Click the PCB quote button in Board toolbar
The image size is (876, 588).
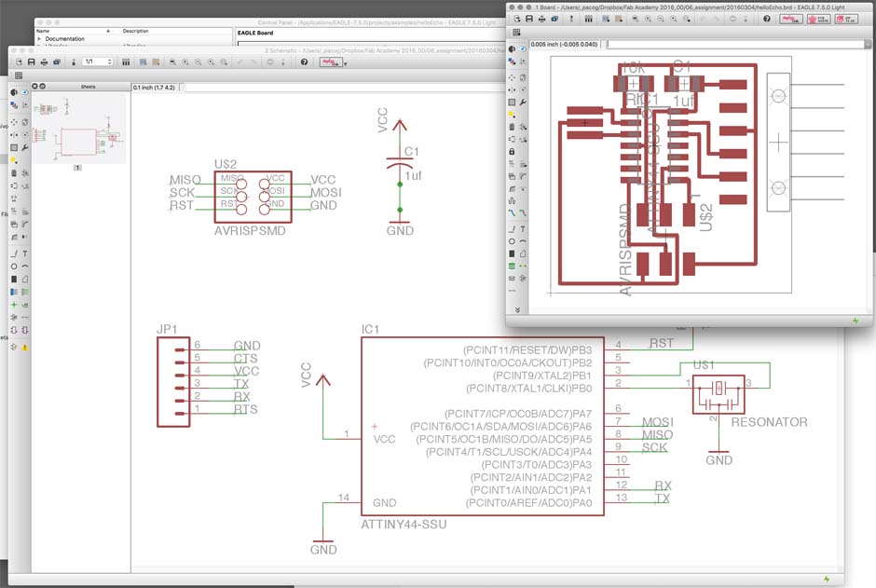coord(819,19)
